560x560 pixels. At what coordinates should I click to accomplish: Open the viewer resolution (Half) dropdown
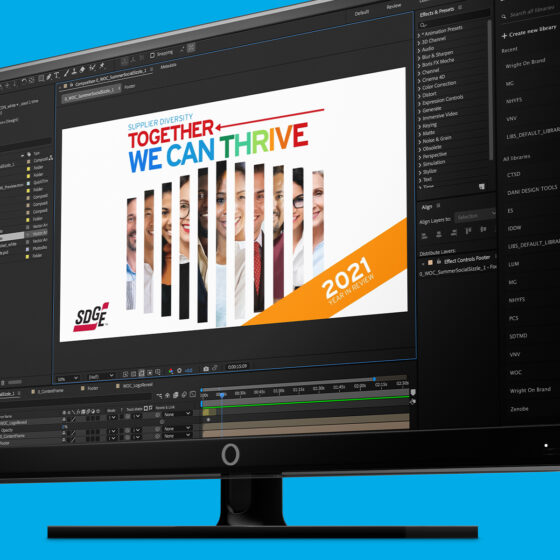(101, 376)
